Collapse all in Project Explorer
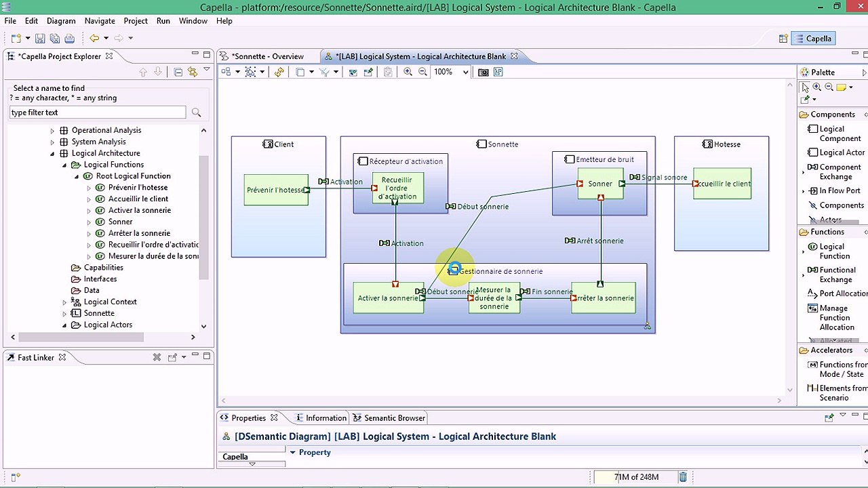The width and height of the screenshot is (868, 488). 178,72
